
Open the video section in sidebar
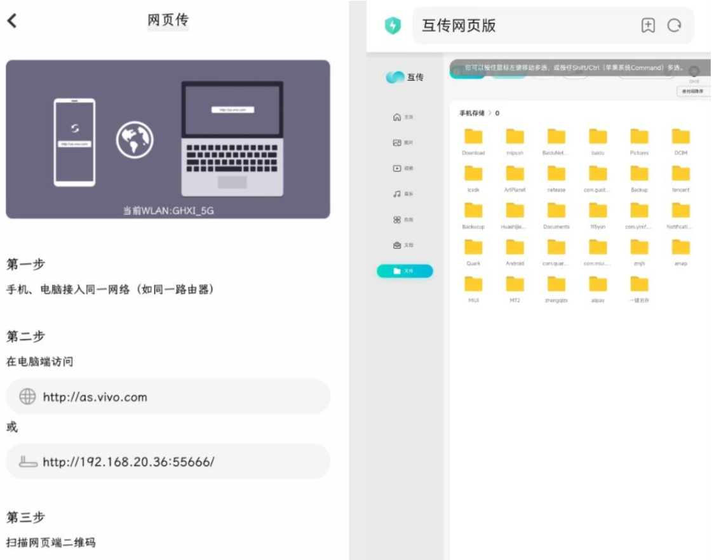point(403,168)
